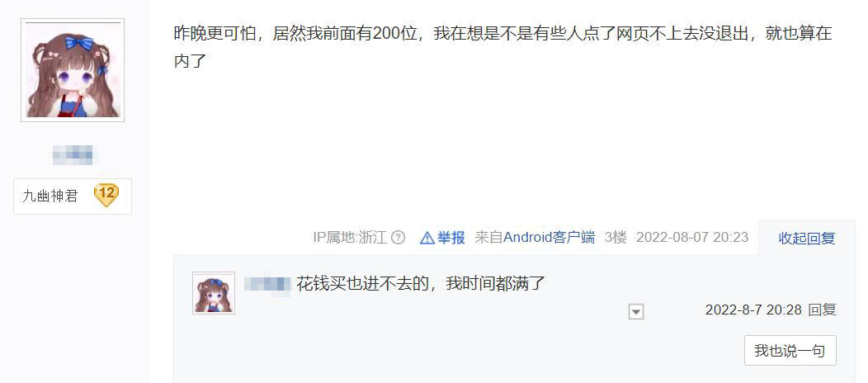Select the 3楼 floor number label
This screenshot has width=868, height=383.
pyautogui.click(x=616, y=238)
